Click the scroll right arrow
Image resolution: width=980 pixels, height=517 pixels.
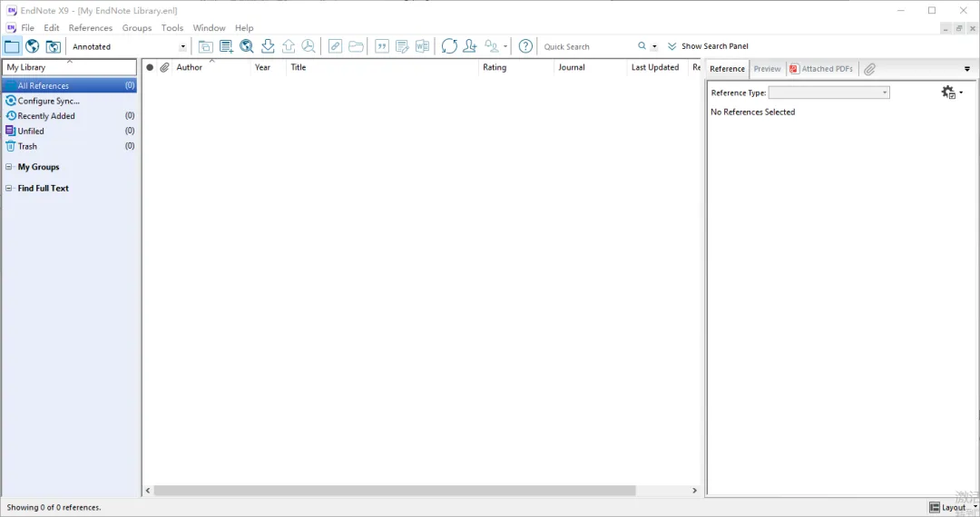[x=694, y=491]
